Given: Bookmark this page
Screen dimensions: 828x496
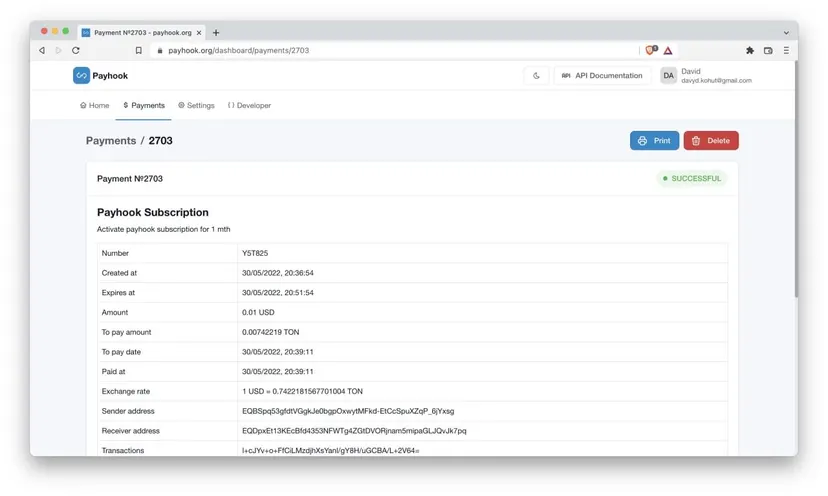Looking at the screenshot, I should 138,50.
